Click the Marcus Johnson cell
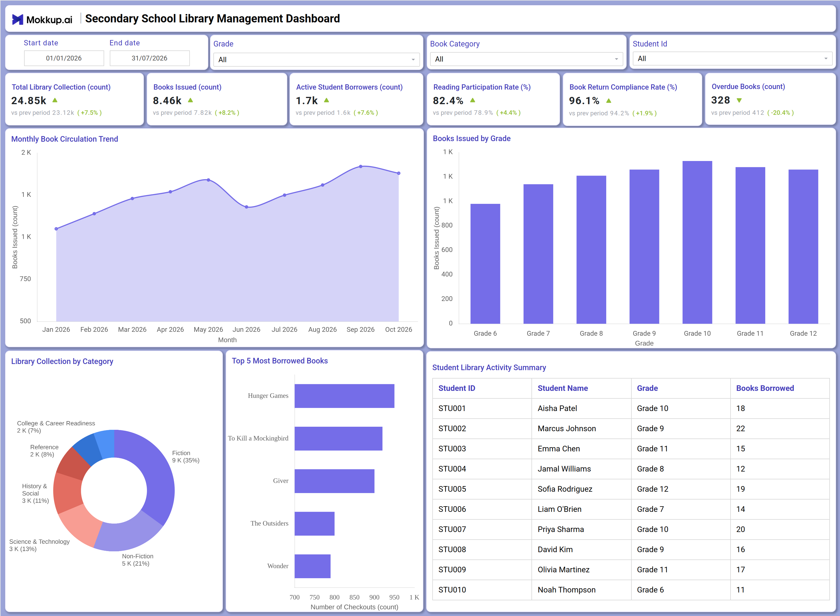Image resolution: width=840 pixels, height=616 pixels. (x=581, y=428)
